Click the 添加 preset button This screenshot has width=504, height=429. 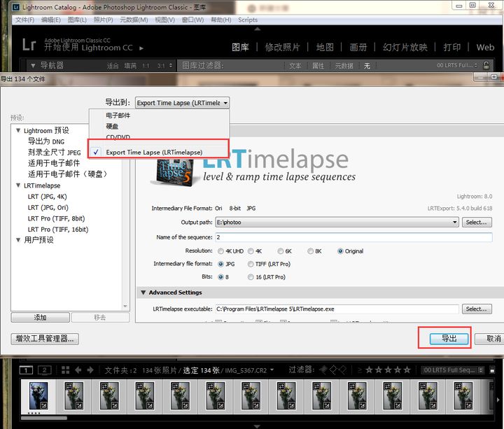(40, 318)
